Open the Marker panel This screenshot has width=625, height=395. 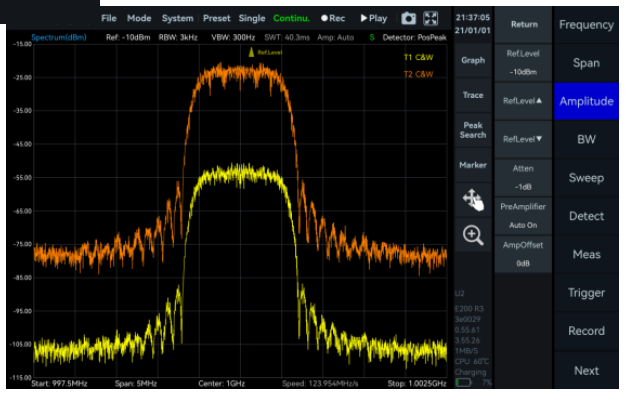click(x=473, y=165)
